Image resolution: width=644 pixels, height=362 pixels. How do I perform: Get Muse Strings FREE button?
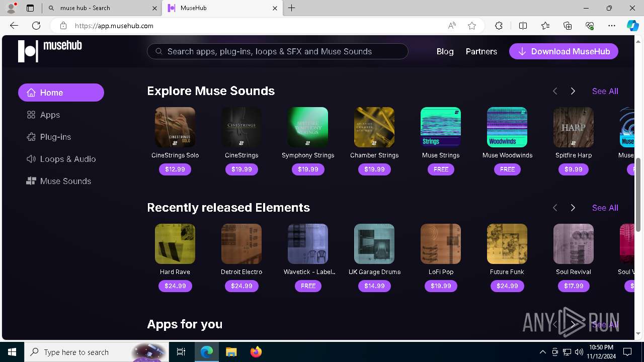[x=441, y=169]
